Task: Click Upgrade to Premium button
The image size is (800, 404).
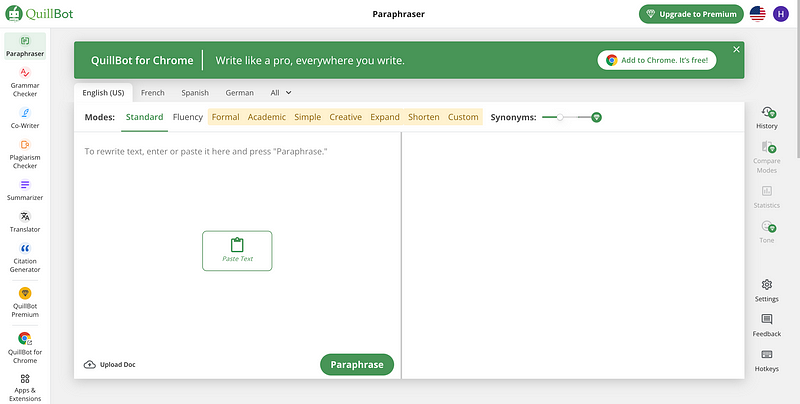Action: [691, 14]
